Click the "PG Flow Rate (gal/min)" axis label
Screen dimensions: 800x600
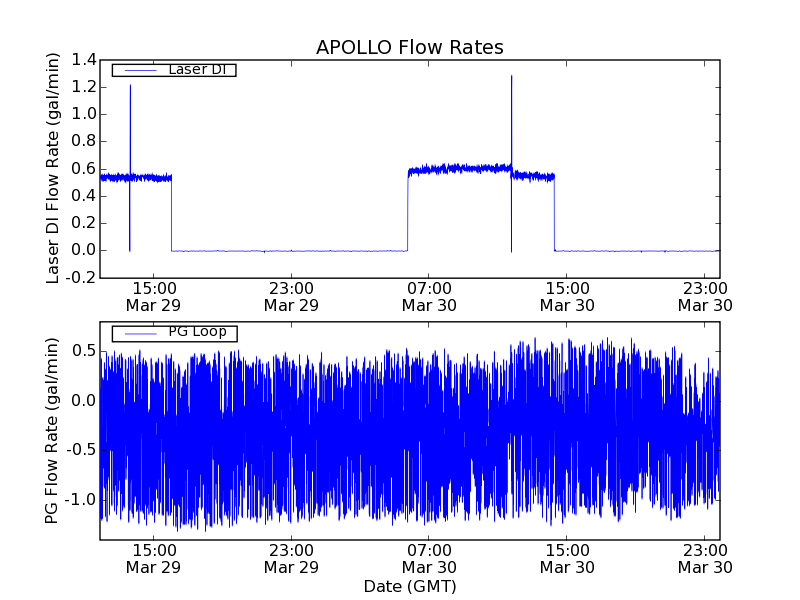[x=52, y=431]
